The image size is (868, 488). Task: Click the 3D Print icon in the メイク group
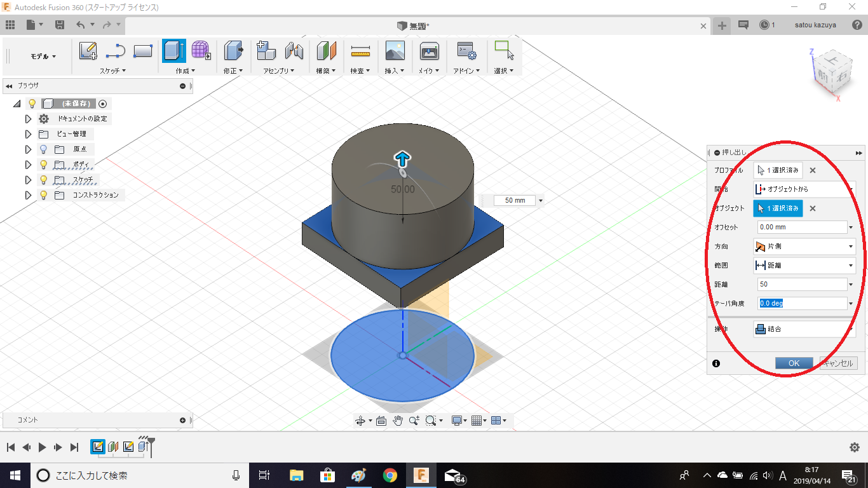[430, 51]
